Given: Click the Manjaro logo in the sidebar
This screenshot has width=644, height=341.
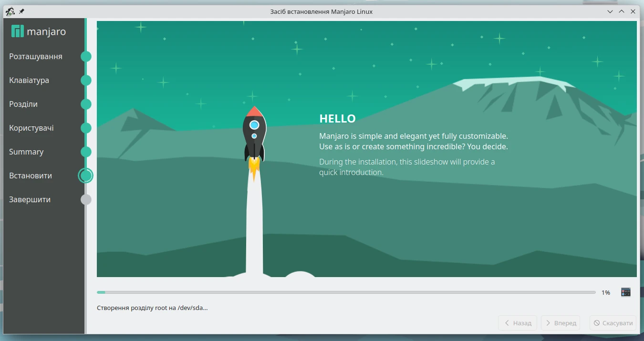Looking at the screenshot, I should 39,31.
